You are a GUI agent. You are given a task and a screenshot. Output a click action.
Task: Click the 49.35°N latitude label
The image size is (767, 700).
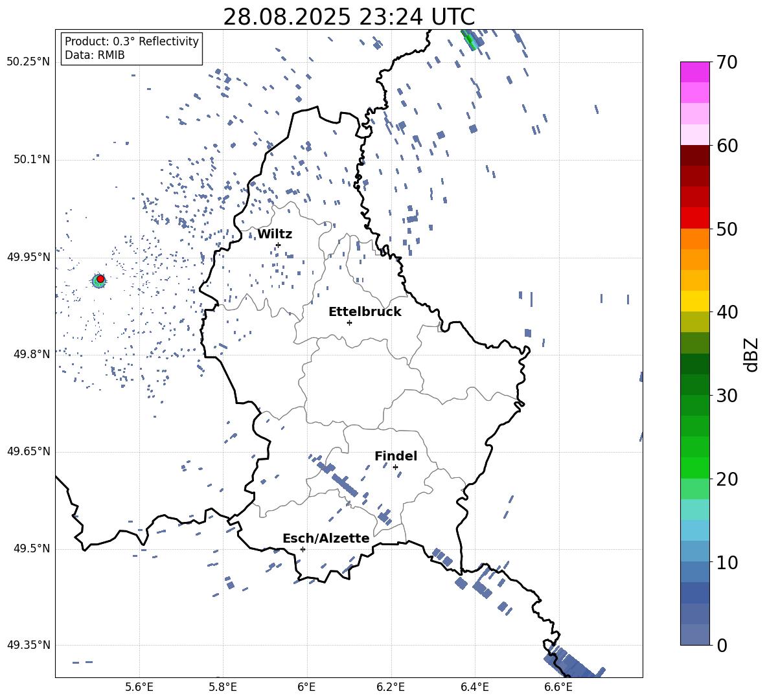(x=29, y=645)
